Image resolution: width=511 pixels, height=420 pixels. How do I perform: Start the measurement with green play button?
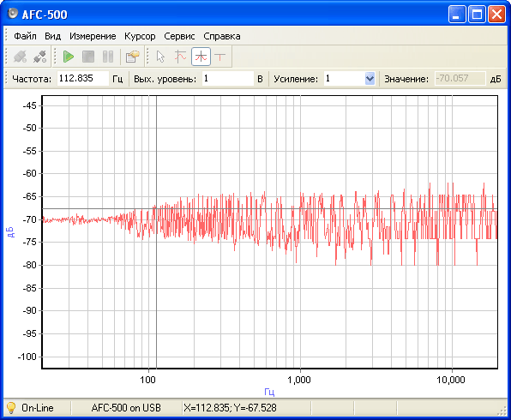click(x=68, y=57)
